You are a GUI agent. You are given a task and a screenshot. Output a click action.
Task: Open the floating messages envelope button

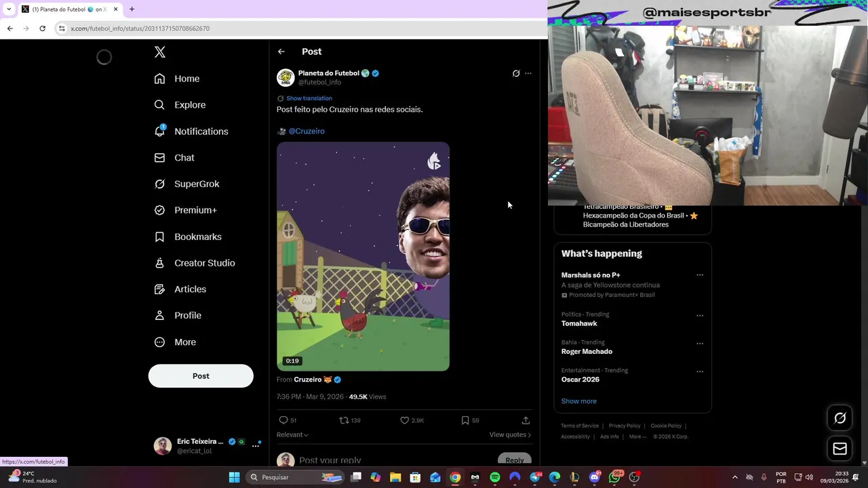click(840, 449)
